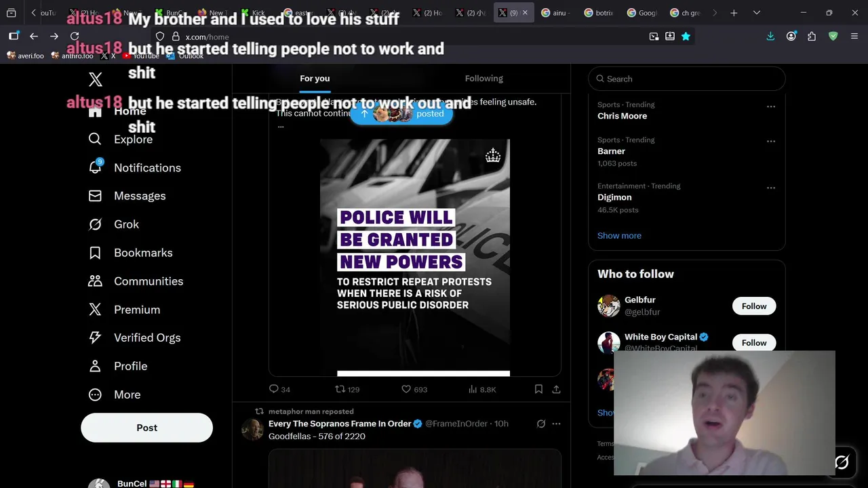Go forward in the browser
The width and height of the screenshot is (868, 488).
click(54, 37)
